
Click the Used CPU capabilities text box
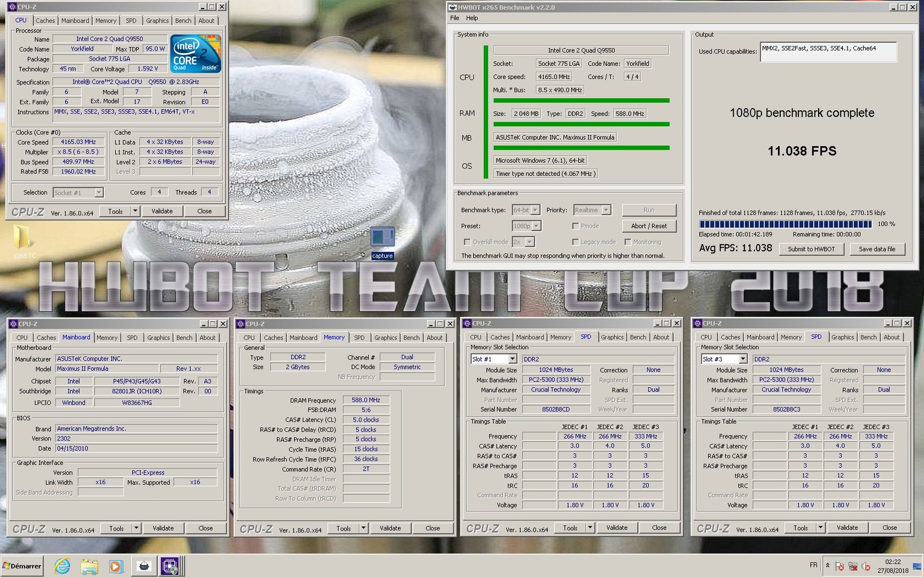828,52
